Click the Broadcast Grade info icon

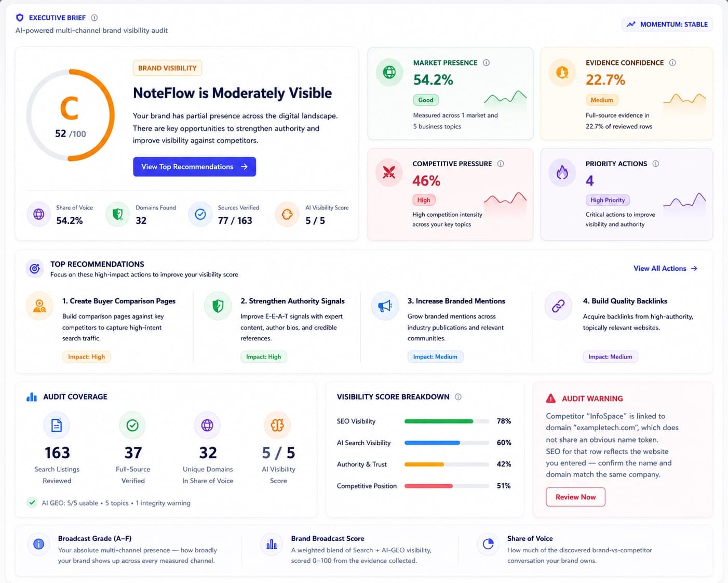(39, 544)
